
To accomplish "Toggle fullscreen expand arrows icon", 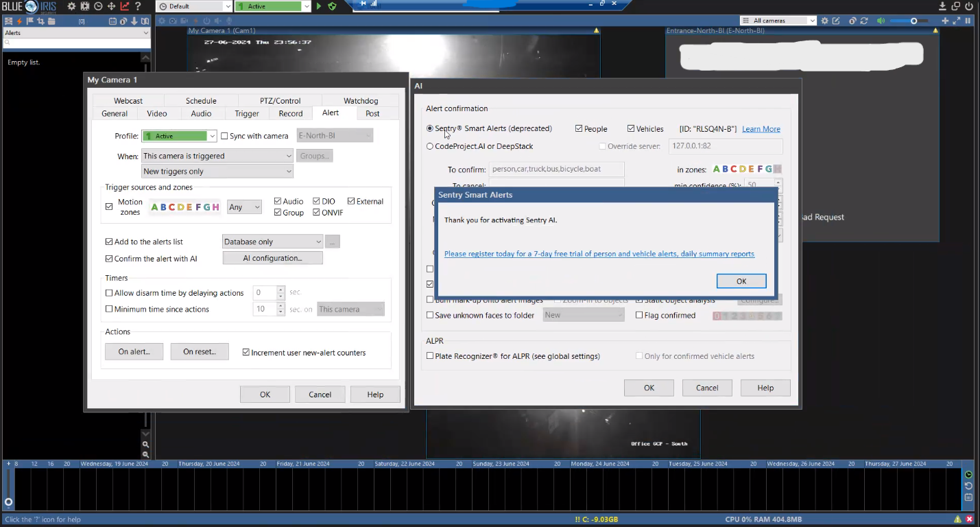I will pos(956,21).
